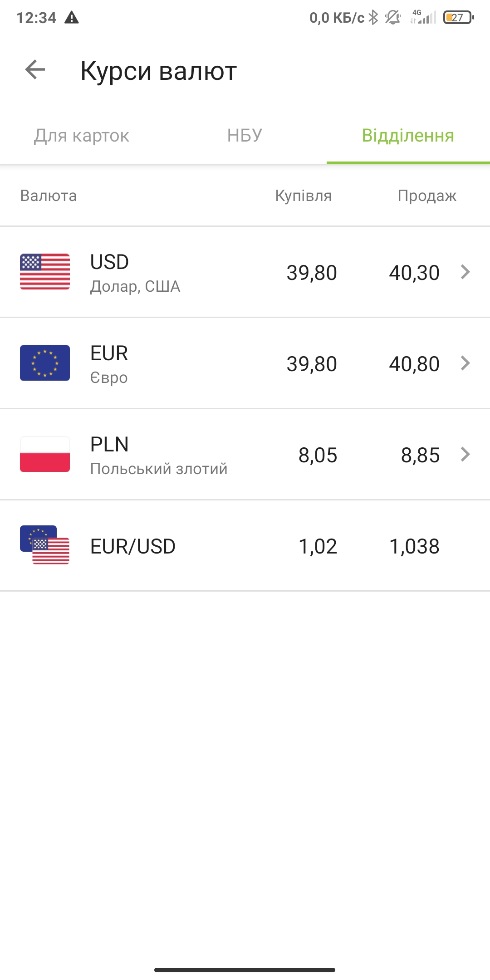Tap the bottom home gesture bar
Image resolution: width=490 pixels, height=980 pixels.
[x=245, y=970]
